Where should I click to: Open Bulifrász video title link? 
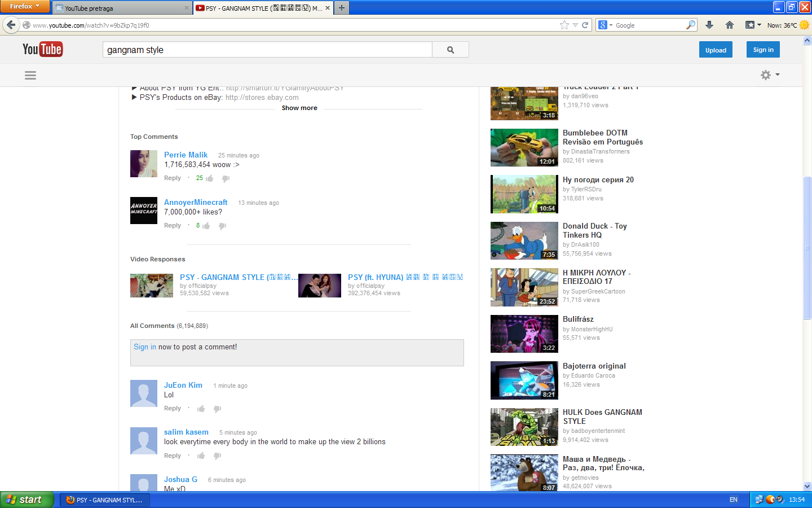(578, 319)
